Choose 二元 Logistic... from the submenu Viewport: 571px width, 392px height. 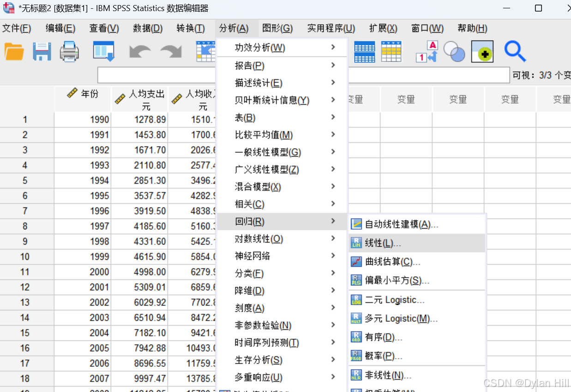pos(417,300)
